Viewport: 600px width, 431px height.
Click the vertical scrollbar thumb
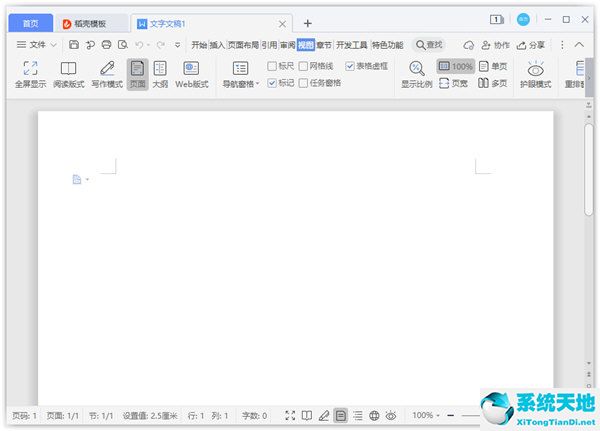pyautogui.click(x=589, y=169)
